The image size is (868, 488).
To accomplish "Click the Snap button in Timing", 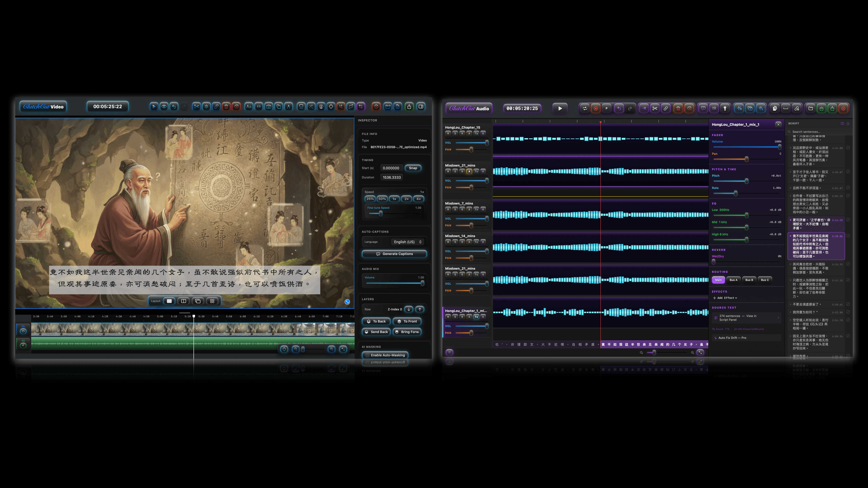I will (x=413, y=168).
